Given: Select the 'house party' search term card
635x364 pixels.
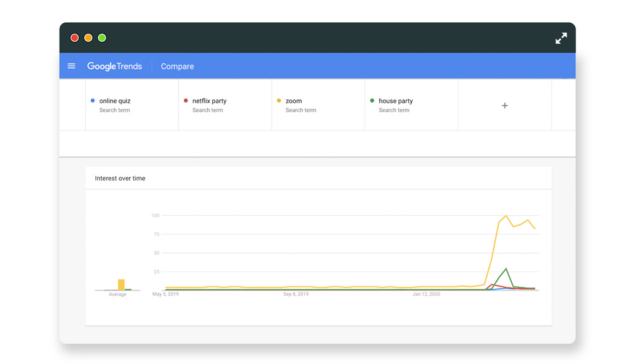Looking at the screenshot, I should coord(411,105).
